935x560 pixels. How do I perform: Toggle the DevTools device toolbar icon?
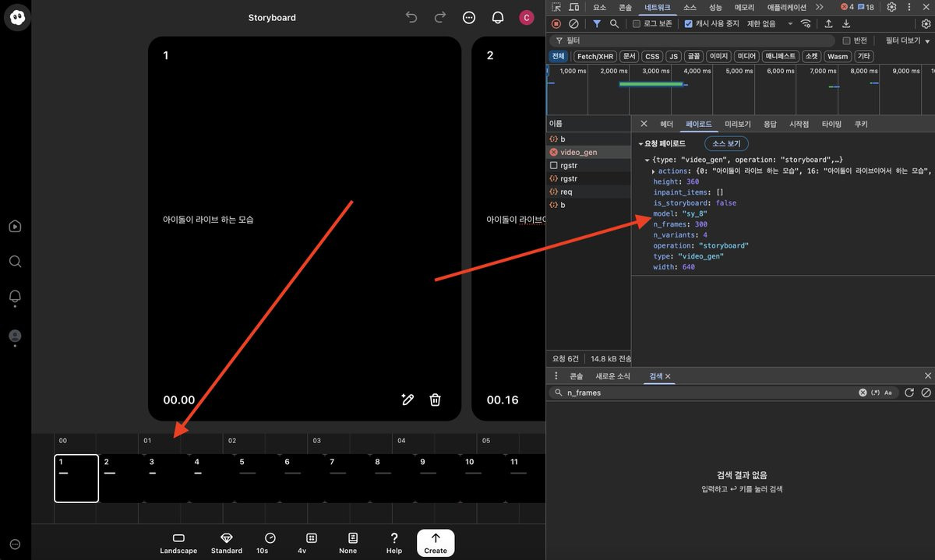pyautogui.click(x=573, y=7)
